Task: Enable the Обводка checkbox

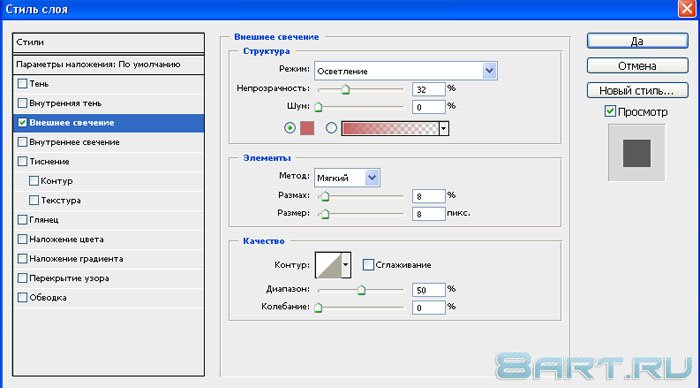Action: click(22, 297)
